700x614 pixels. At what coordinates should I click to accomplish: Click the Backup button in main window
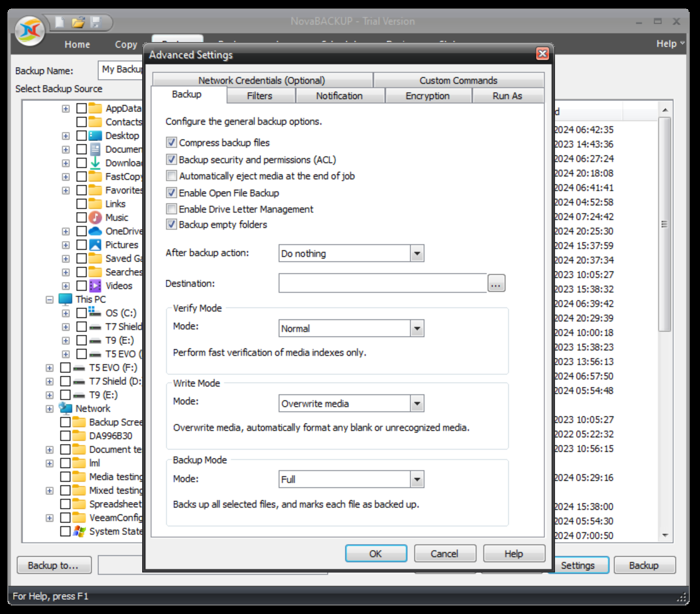tap(644, 565)
